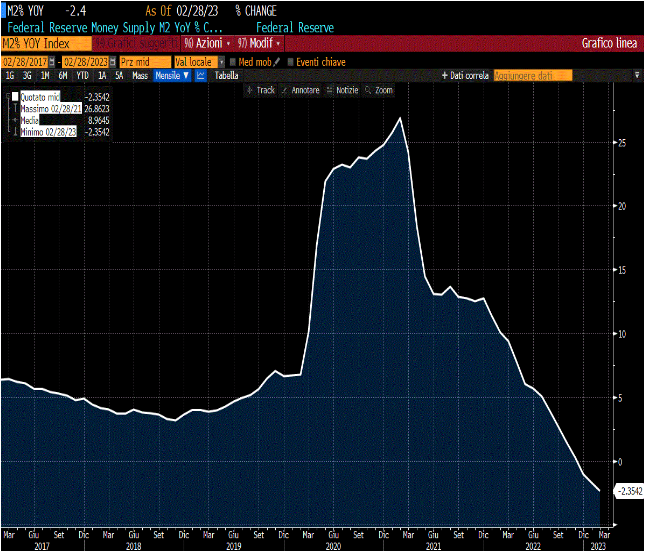This screenshot has height=551, width=645.
Task: Enable the Eventi chiave checkbox
Action: (290, 62)
